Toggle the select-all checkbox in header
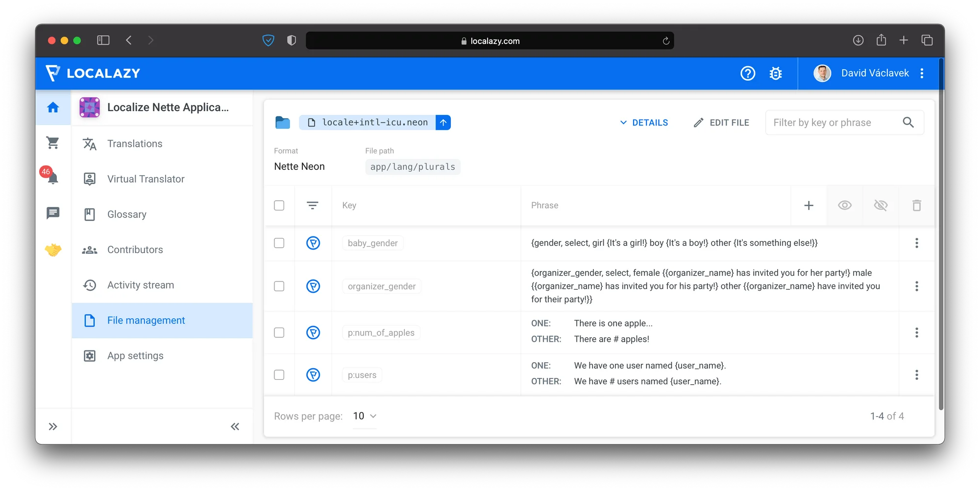The height and width of the screenshot is (491, 980). pyautogui.click(x=279, y=206)
